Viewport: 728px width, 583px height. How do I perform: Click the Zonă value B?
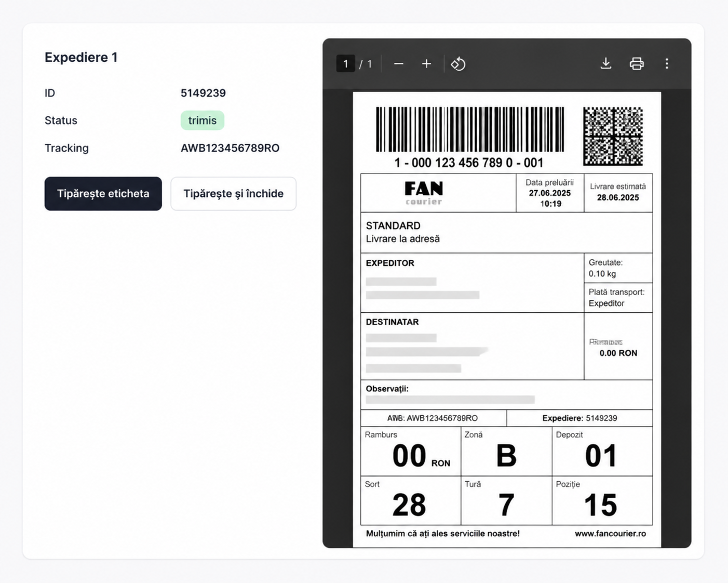(x=506, y=456)
